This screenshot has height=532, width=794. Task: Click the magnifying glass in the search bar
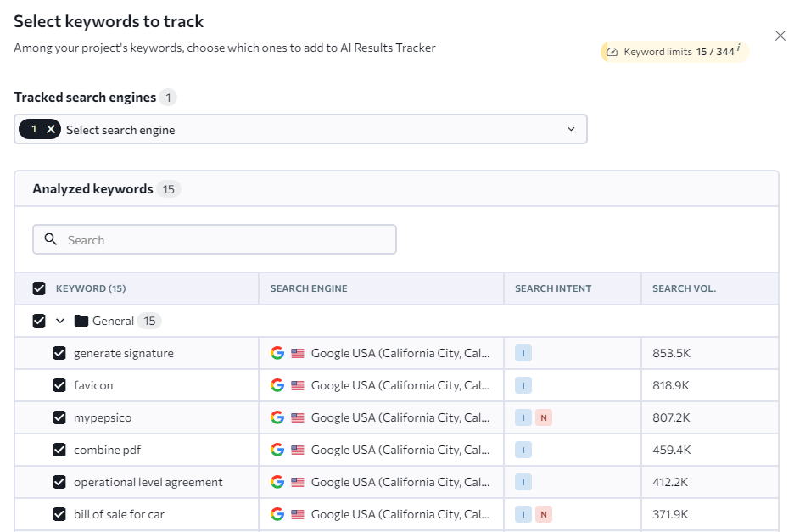click(x=50, y=238)
